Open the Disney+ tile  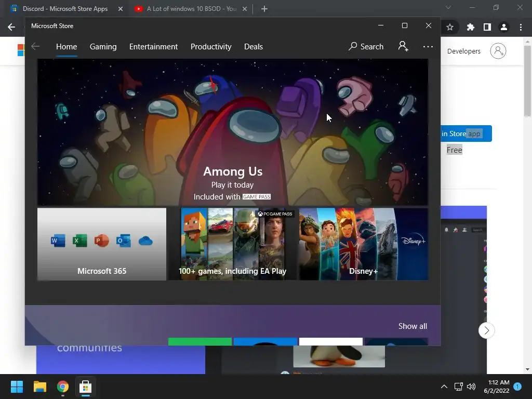point(363,244)
